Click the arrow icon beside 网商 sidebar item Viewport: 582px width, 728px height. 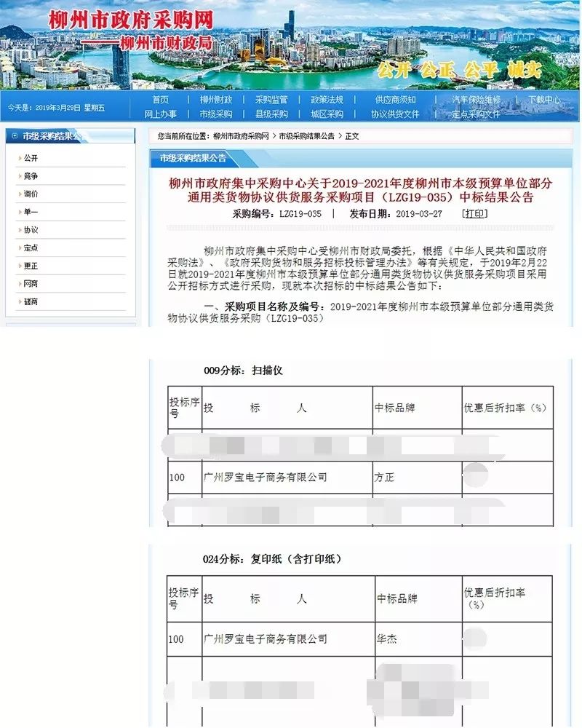tap(20, 283)
